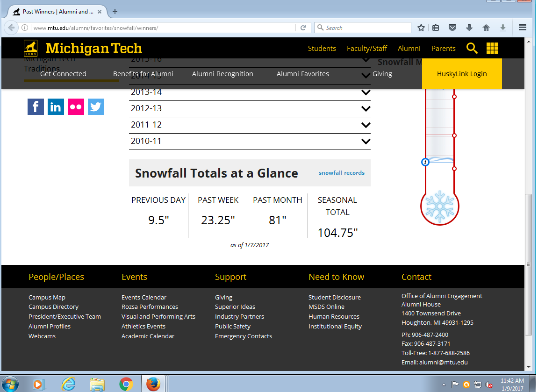
Task: Open the yellow grid apps menu icon
Action: [492, 48]
